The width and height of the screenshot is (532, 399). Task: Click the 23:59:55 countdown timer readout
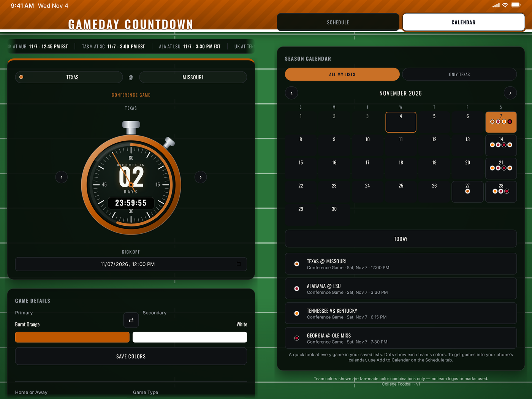click(131, 203)
